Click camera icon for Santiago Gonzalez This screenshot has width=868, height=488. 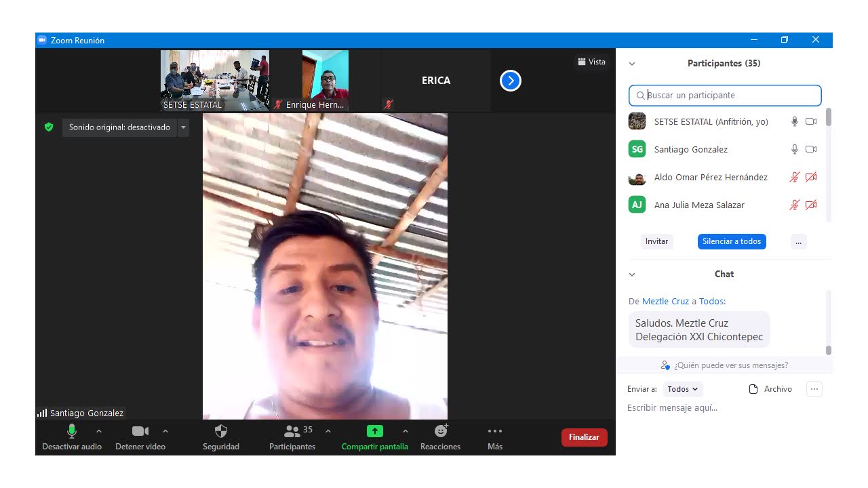tap(811, 149)
